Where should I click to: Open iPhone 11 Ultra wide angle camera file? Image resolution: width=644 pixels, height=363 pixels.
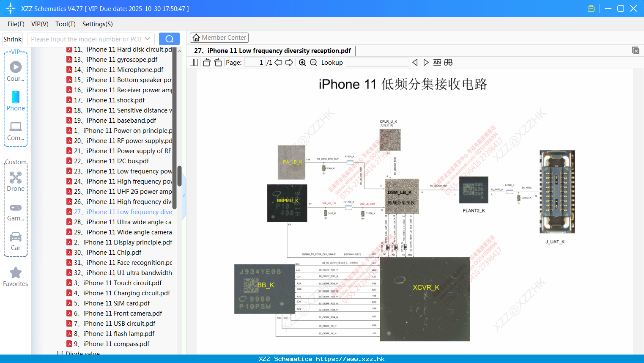tap(119, 222)
